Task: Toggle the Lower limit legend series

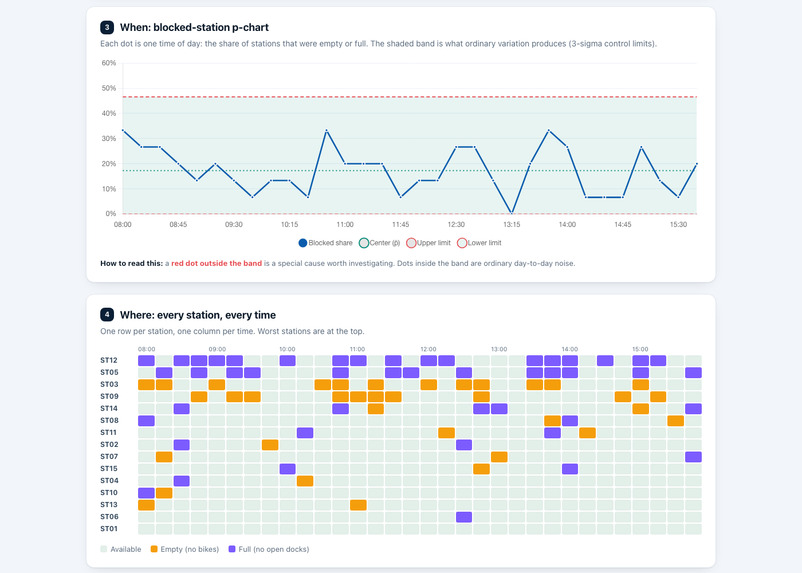Action: pos(479,243)
